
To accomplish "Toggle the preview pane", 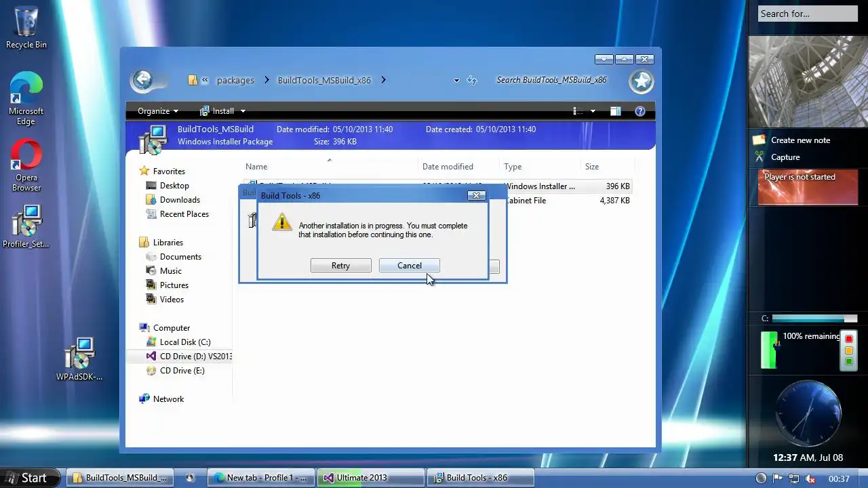I will point(615,111).
